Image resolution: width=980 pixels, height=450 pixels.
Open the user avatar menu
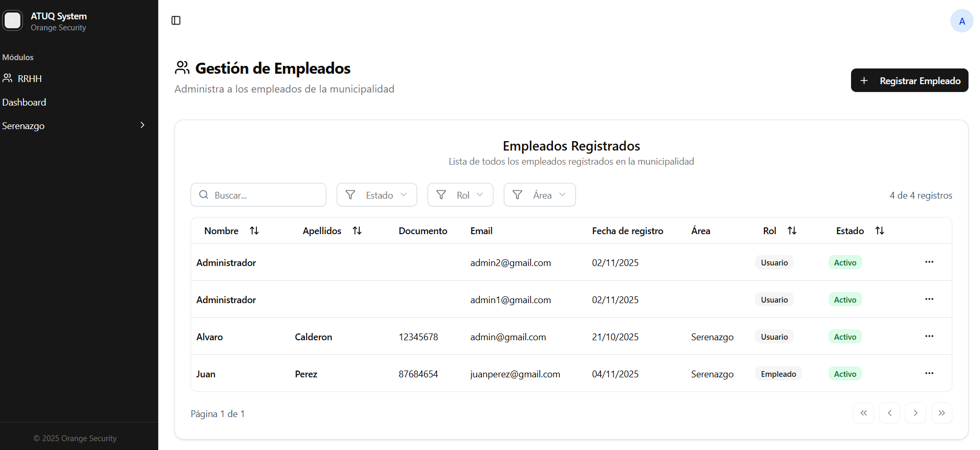(961, 21)
